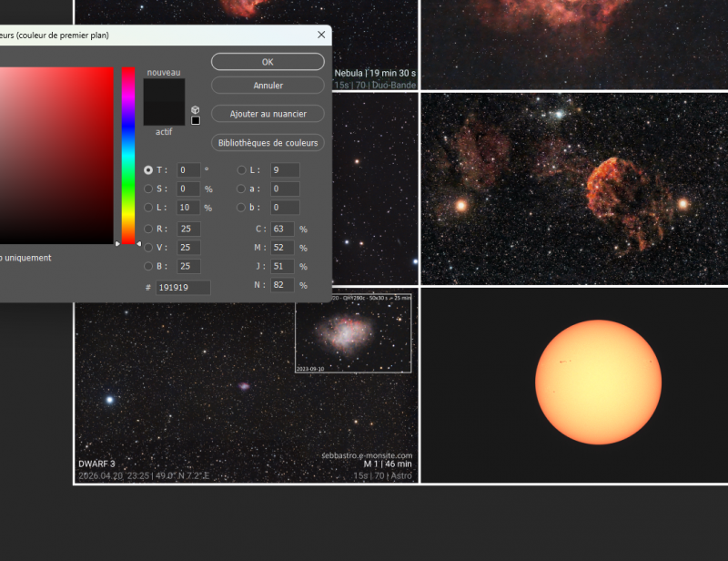Screen dimensions: 728x561
Task: Close the color picker dialog
Action: click(321, 35)
